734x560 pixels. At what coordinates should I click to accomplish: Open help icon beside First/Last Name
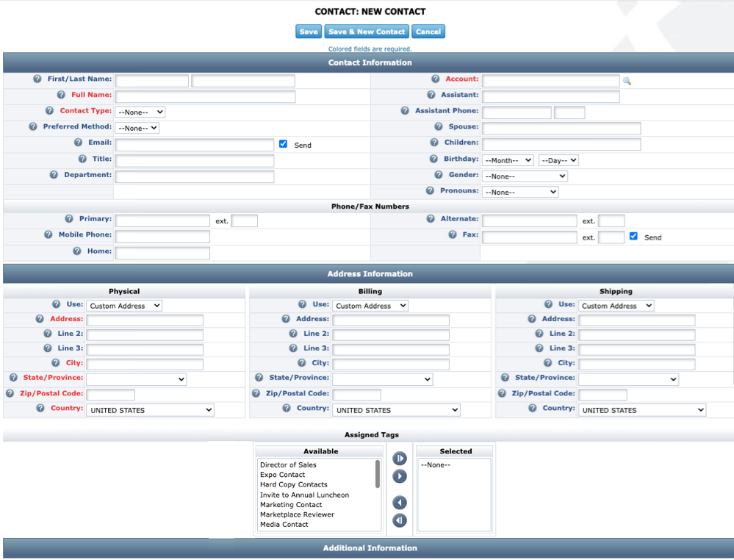point(37,79)
